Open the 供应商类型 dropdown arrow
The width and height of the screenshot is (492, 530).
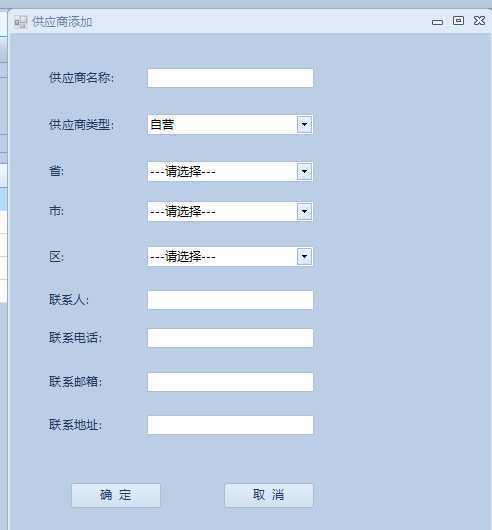click(304, 124)
